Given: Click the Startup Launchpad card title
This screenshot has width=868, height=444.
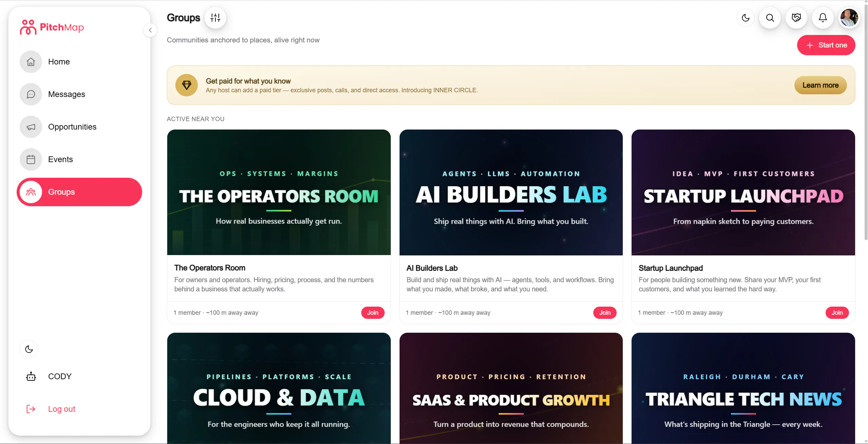Looking at the screenshot, I should pos(671,268).
